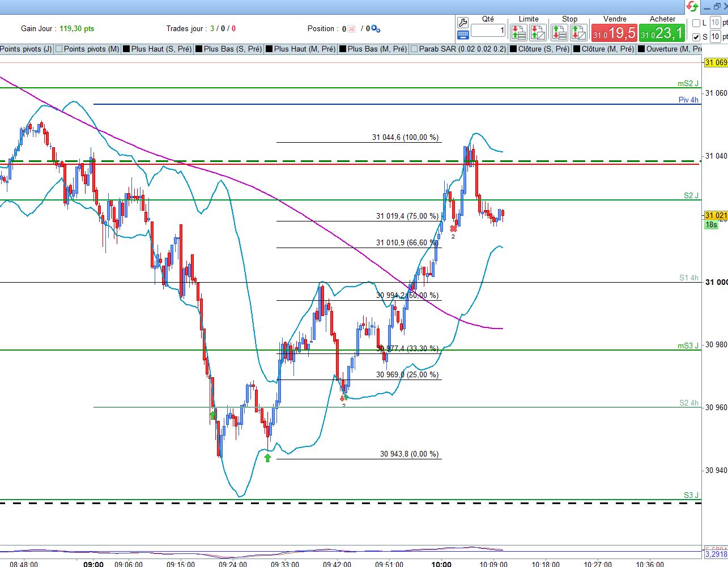The height and width of the screenshot is (567, 728).
Task: Click the current price tag 31 021
Action: point(716,215)
